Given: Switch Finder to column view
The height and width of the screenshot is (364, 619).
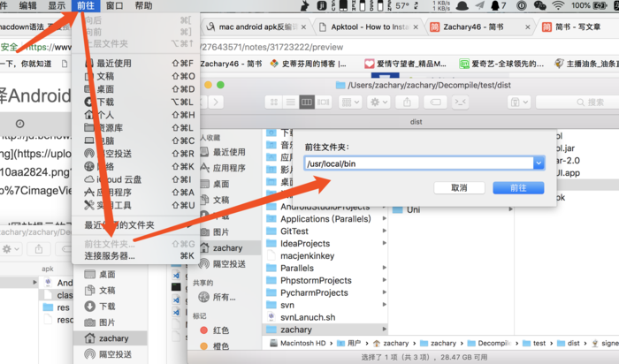Looking at the screenshot, I should point(307,102).
